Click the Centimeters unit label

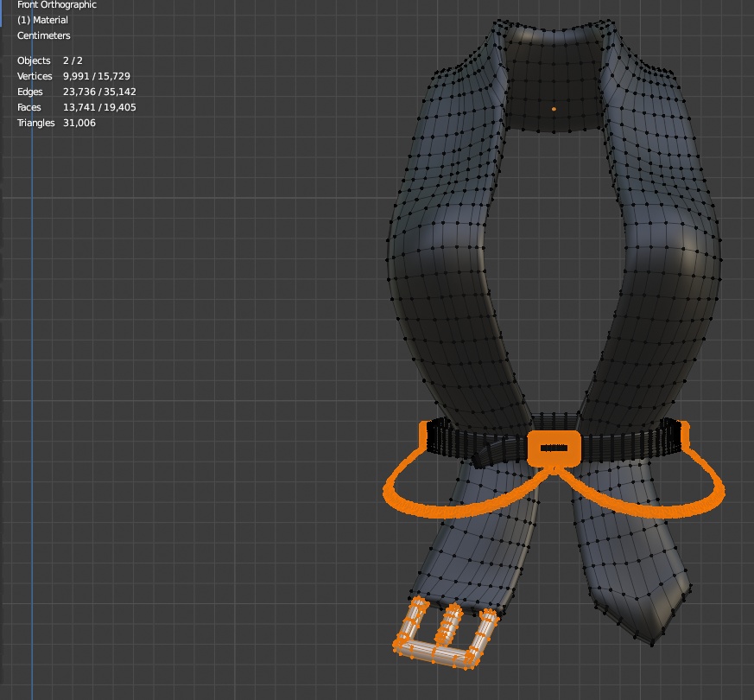click(42, 35)
